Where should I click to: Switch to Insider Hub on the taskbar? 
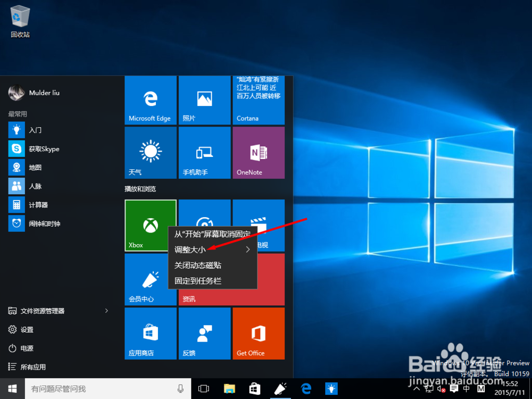coord(280,388)
